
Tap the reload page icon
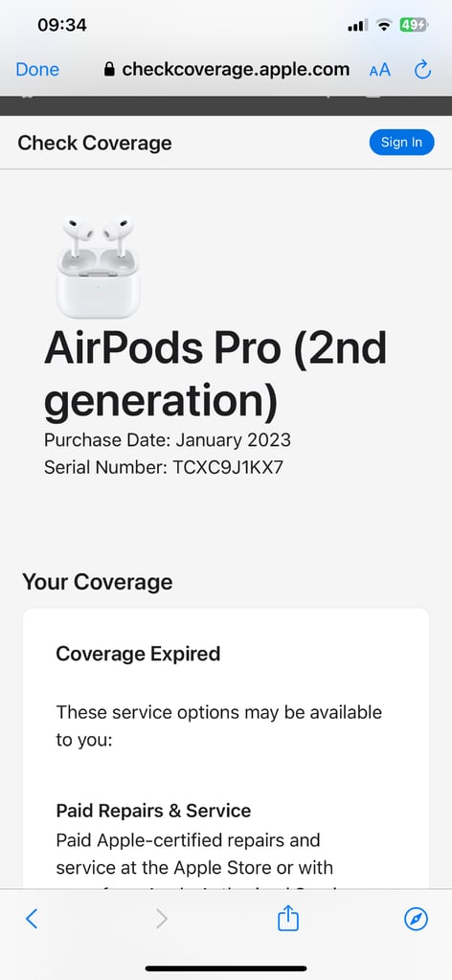click(x=422, y=69)
